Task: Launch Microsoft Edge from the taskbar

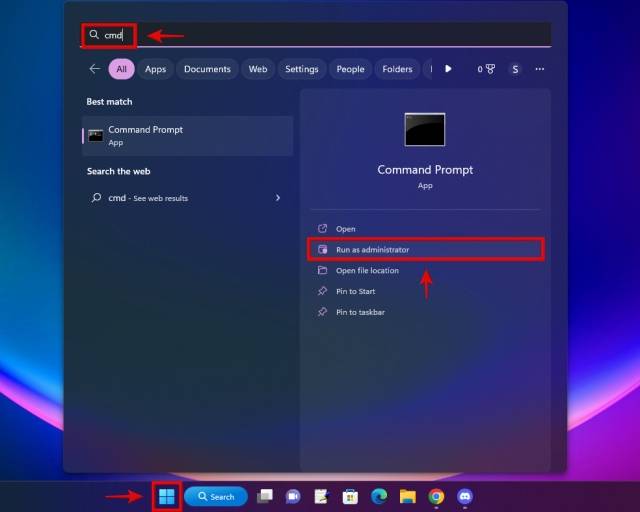Action: tap(379, 496)
